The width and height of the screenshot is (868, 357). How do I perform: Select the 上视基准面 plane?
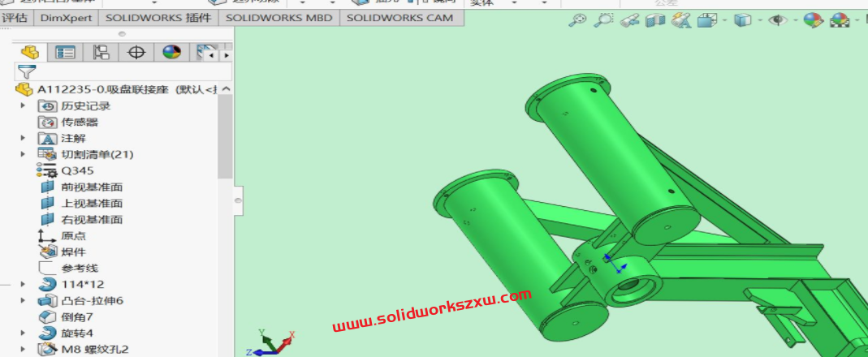click(x=92, y=203)
